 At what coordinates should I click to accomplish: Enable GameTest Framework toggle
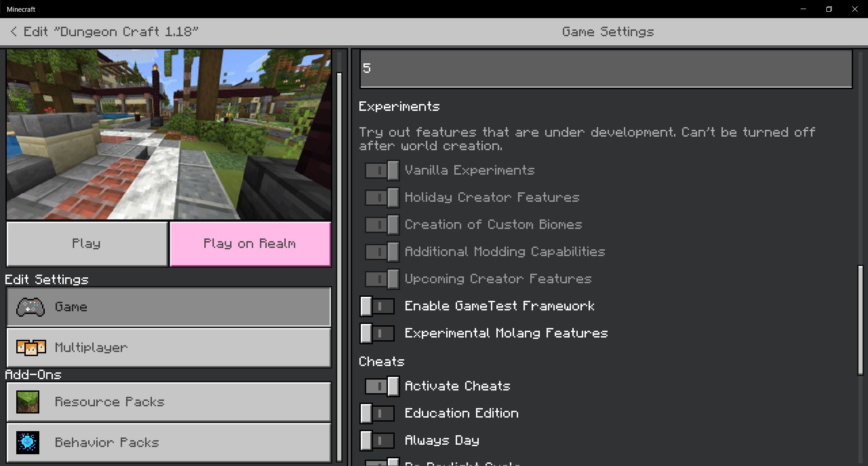point(377,306)
